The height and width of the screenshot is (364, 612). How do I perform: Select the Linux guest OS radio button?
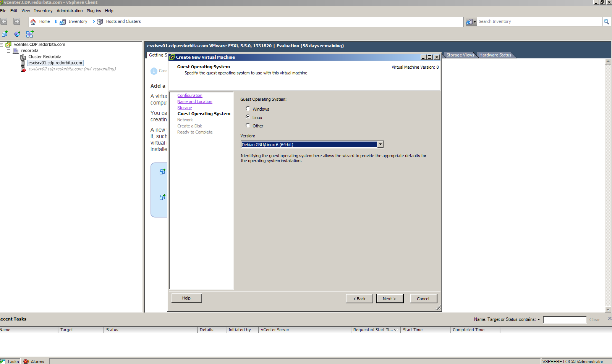248,117
